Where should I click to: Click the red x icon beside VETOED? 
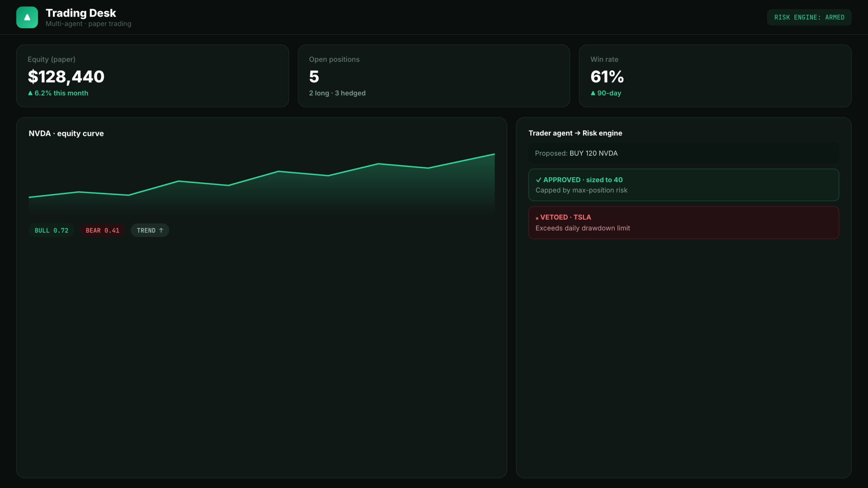coord(537,218)
